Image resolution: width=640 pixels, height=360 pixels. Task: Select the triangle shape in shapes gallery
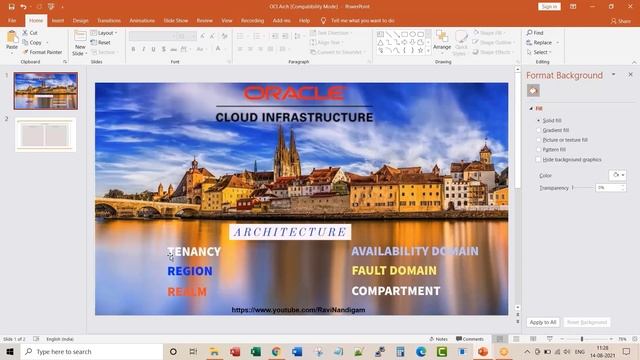point(380,42)
